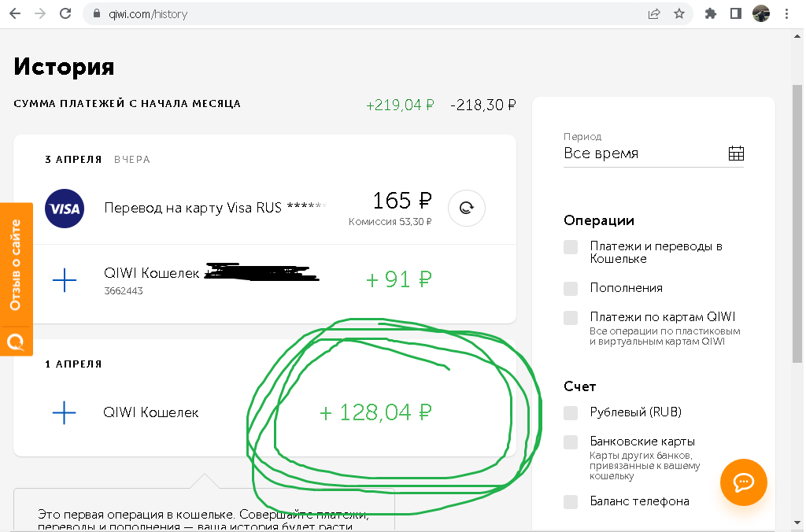The height and width of the screenshot is (532, 806).
Task: Open the 1 апреля 'QIWI Кошелек' transaction
Action: tap(264, 412)
